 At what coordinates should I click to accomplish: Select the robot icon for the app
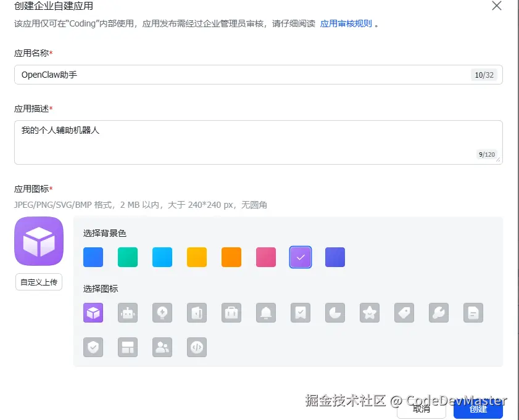(128, 313)
